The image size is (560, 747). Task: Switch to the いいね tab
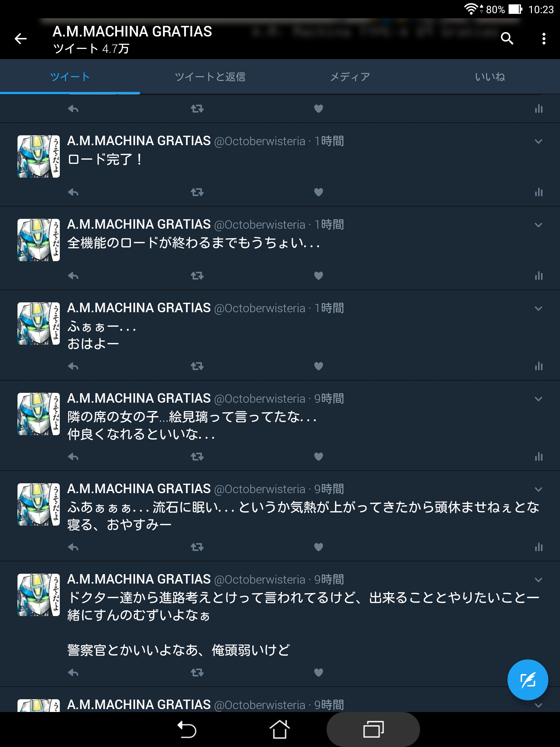point(490,77)
